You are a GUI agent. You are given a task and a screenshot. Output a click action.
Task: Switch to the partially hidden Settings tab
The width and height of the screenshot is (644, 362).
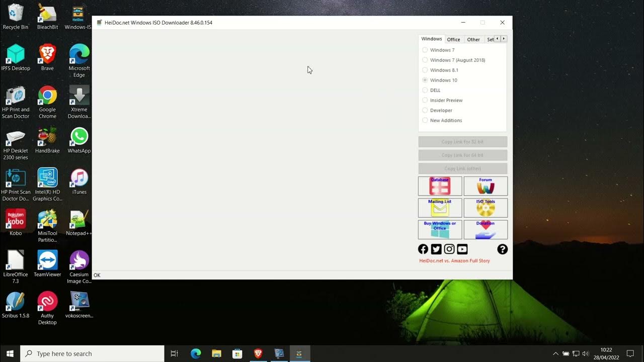(490, 39)
